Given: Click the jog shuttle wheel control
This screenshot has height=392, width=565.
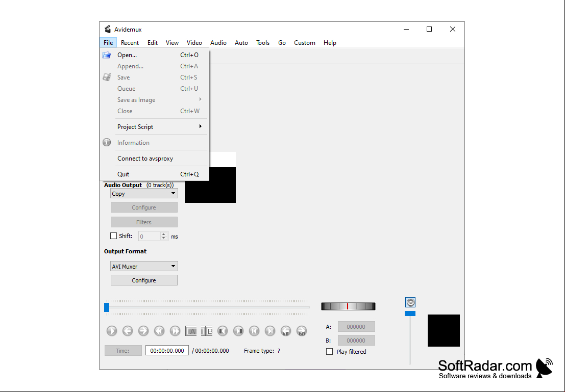Looking at the screenshot, I should [x=348, y=306].
